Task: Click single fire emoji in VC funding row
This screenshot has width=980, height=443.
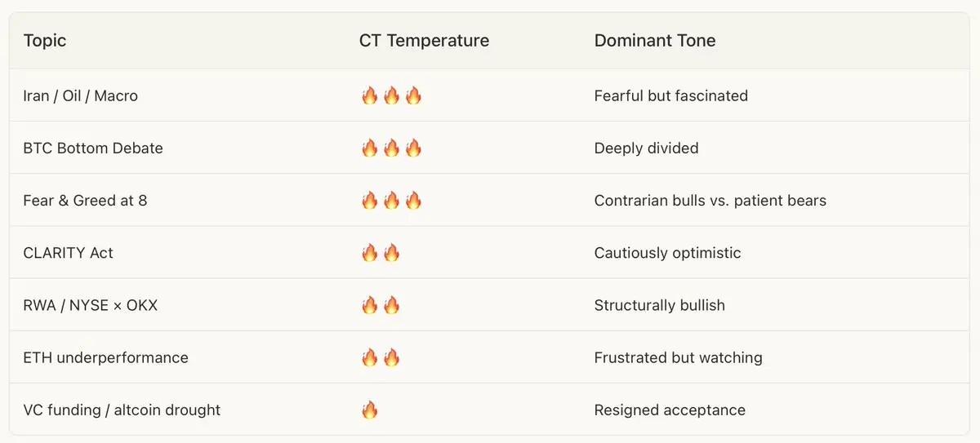Action: [x=370, y=410]
